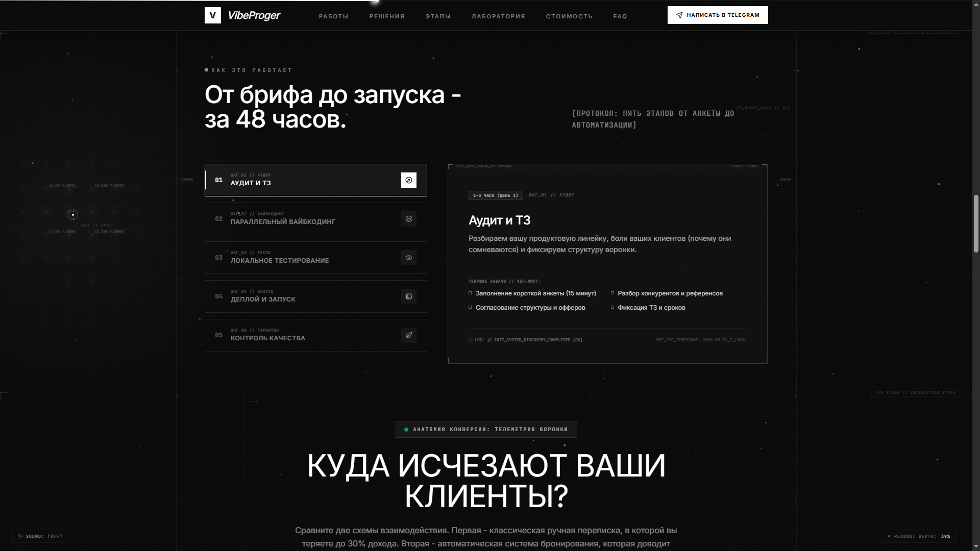Click checklist box for Заполнение короткой анкеты
Image resolution: width=980 pixels, height=551 pixels.
[470, 293]
